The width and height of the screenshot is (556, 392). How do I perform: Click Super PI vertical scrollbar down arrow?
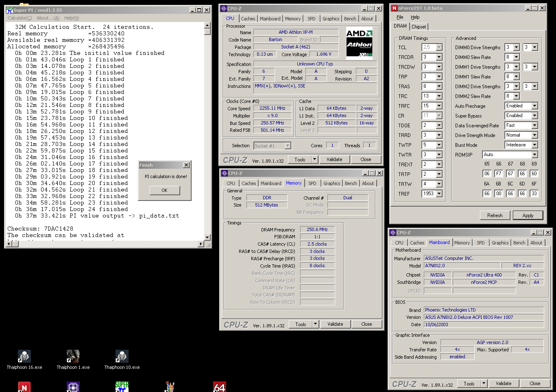tap(207, 237)
